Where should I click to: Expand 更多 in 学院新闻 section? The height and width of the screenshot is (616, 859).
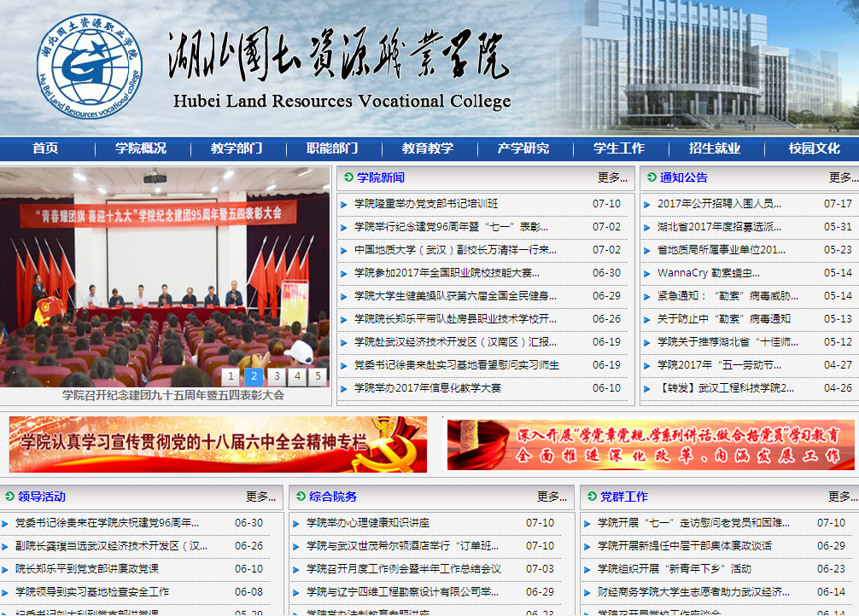click(x=612, y=177)
